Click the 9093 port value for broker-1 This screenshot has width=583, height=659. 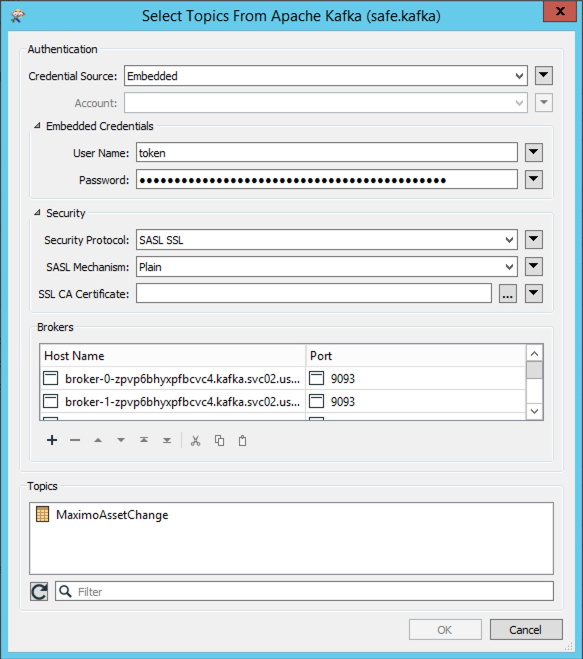coord(343,402)
